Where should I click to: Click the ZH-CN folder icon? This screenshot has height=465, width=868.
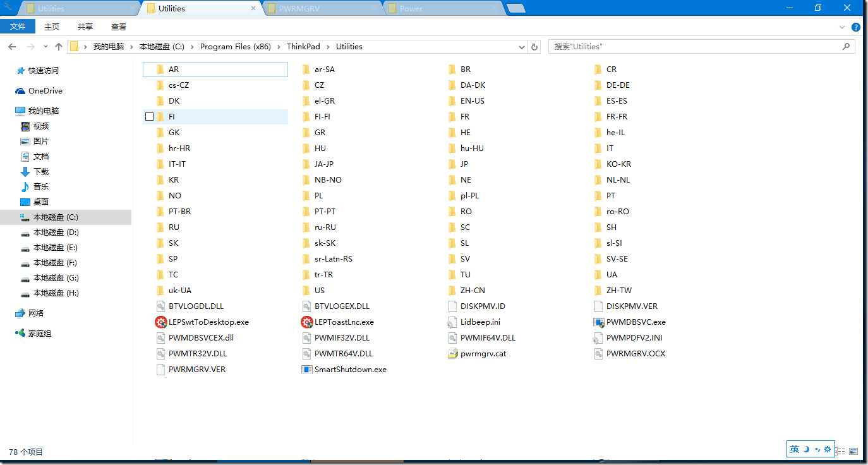(452, 291)
